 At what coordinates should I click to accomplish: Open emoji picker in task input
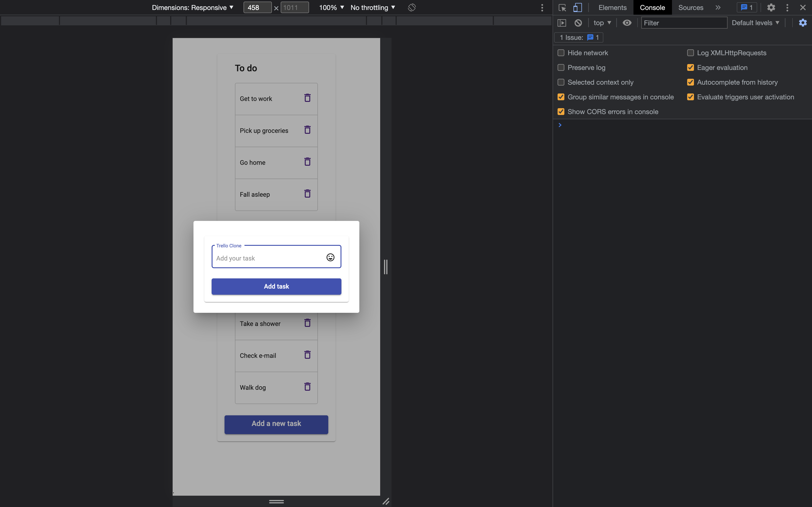tap(330, 257)
